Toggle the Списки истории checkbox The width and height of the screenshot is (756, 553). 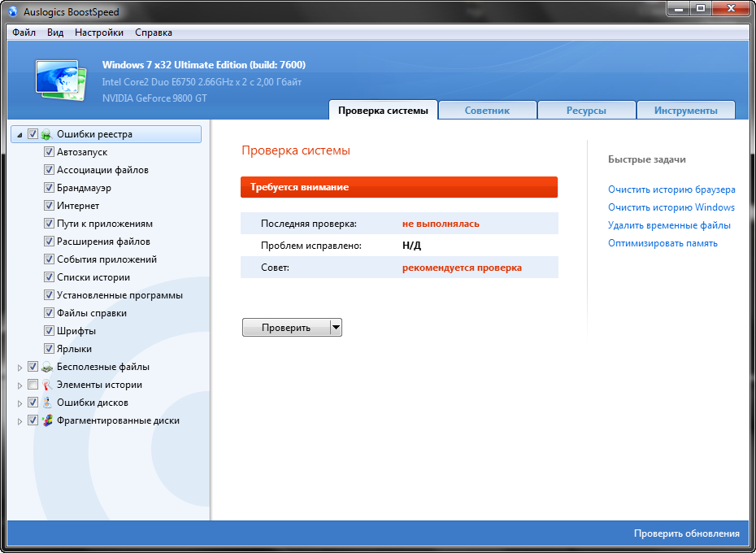coord(49,277)
